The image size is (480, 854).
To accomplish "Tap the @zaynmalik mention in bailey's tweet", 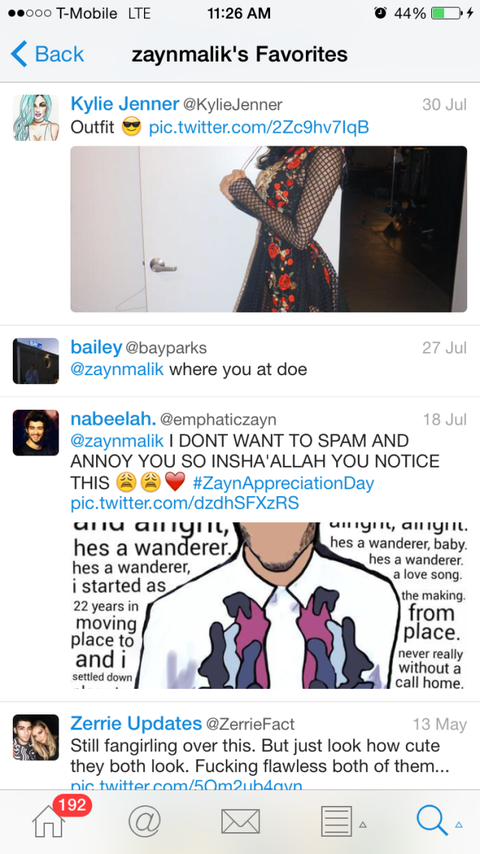I will 117,370.
